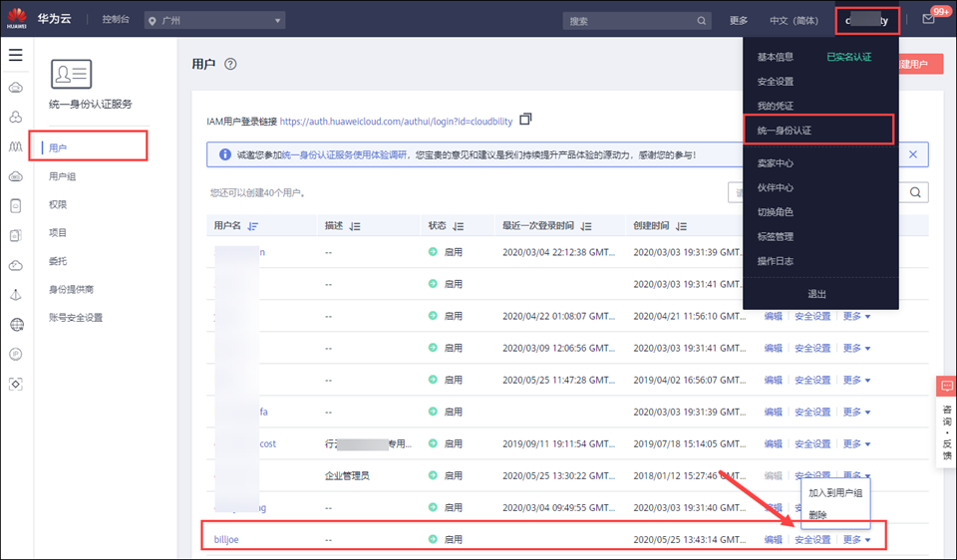
Task: Click 安全设置 link for billjoe
Action: 812,540
